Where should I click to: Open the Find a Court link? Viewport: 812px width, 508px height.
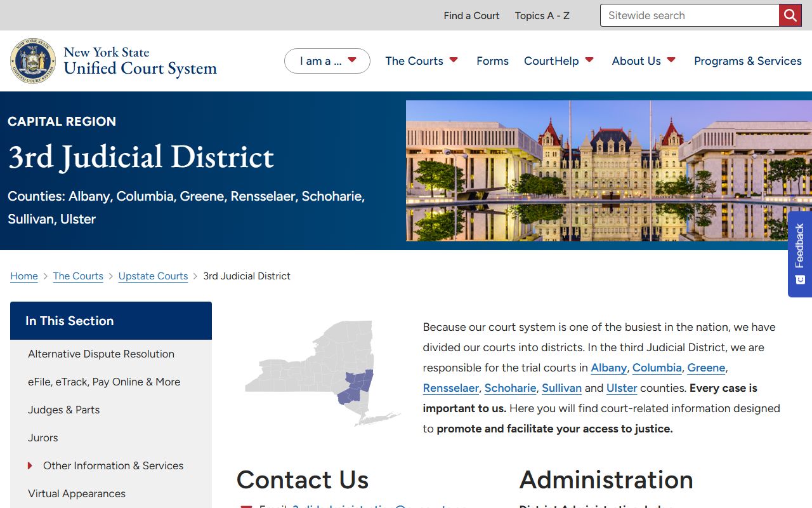click(471, 15)
